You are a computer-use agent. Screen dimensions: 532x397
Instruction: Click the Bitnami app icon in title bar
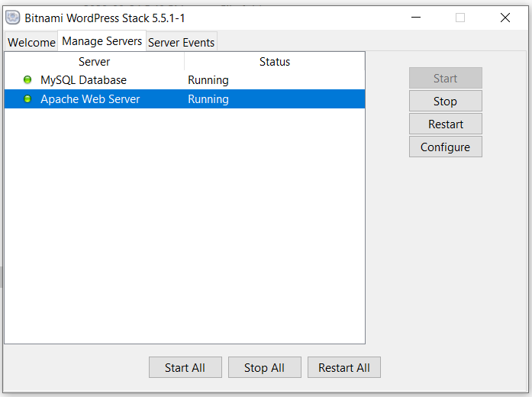pos(13,18)
